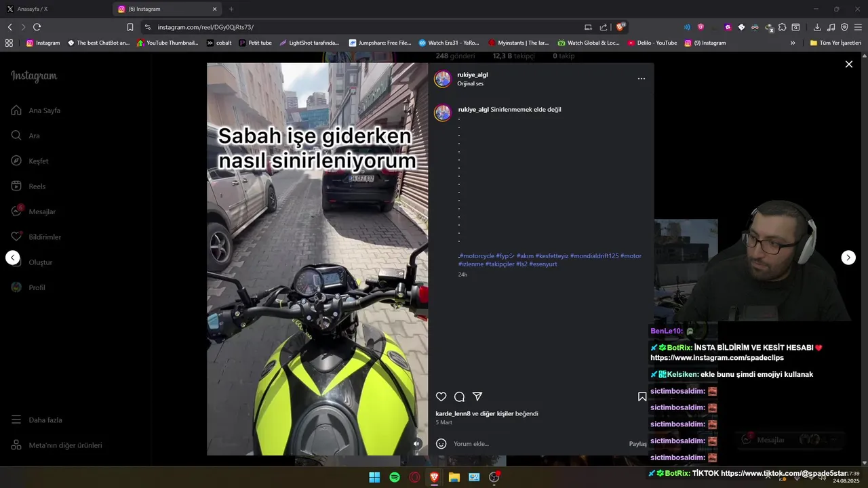868x488 pixels.
Task: Switch to the Anasayfa / X tab
Action: pyautogui.click(x=56, y=9)
